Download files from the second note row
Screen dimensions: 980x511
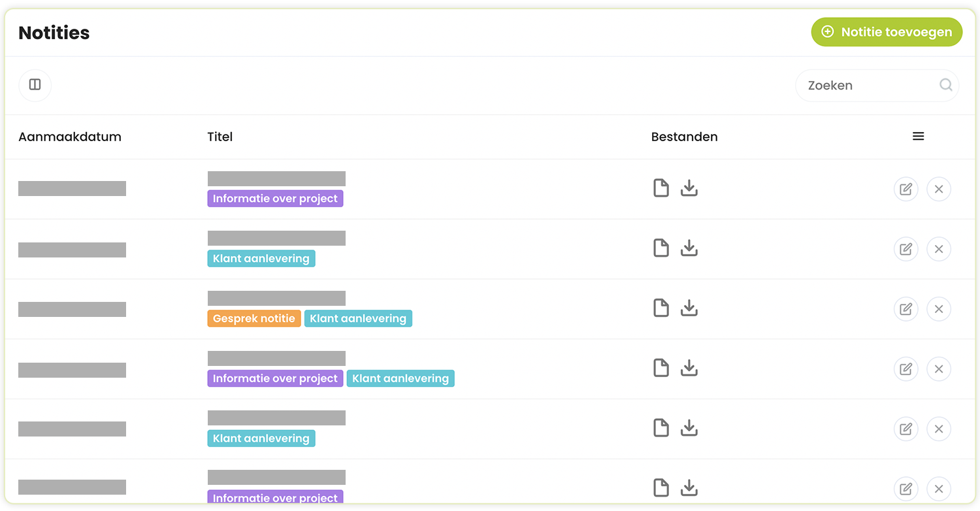tap(689, 248)
